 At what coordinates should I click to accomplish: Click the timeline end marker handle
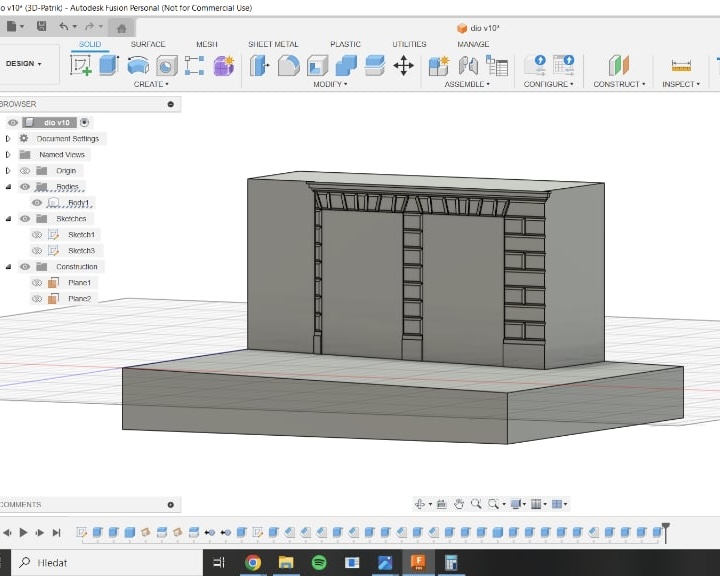pos(665,531)
